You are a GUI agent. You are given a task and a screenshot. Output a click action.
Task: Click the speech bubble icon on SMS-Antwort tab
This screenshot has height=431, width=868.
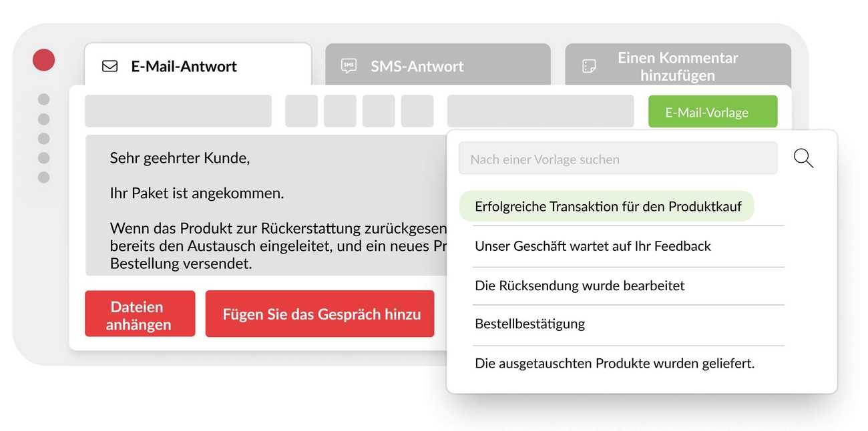349,65
